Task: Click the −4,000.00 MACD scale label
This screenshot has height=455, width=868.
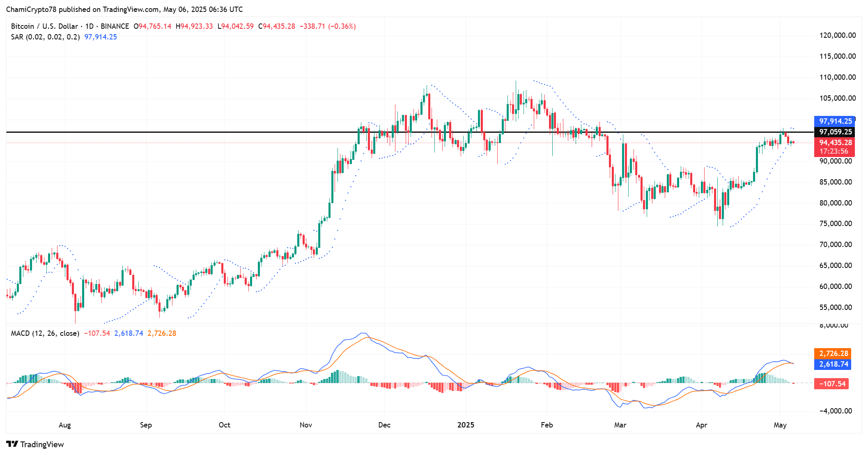Action: pos(836,411)
